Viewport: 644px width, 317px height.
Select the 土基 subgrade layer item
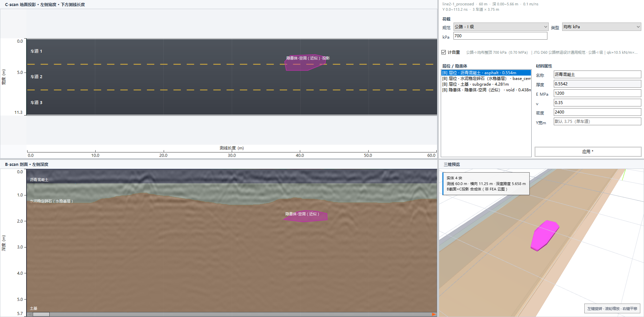486,84
